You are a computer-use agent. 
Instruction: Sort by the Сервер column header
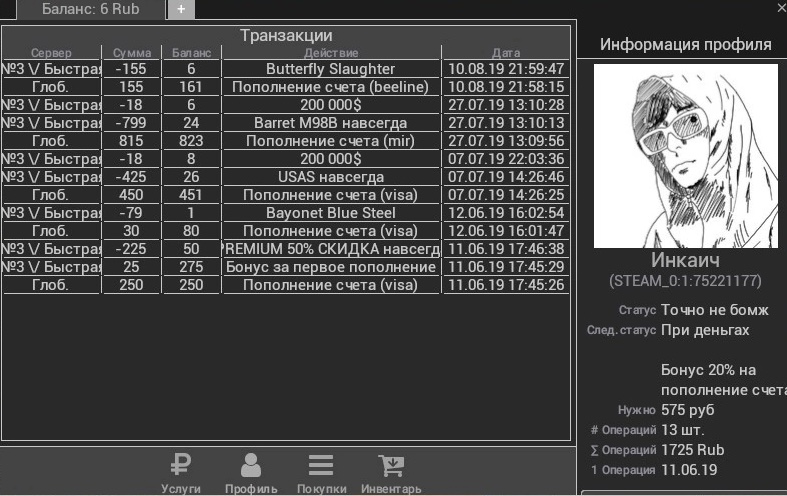[51, 52]
